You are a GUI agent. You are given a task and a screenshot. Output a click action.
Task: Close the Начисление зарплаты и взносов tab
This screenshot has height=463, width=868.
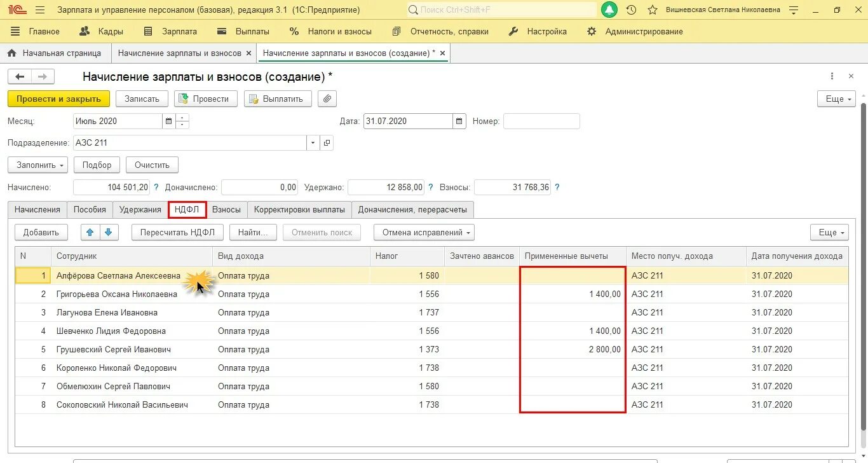248,53
